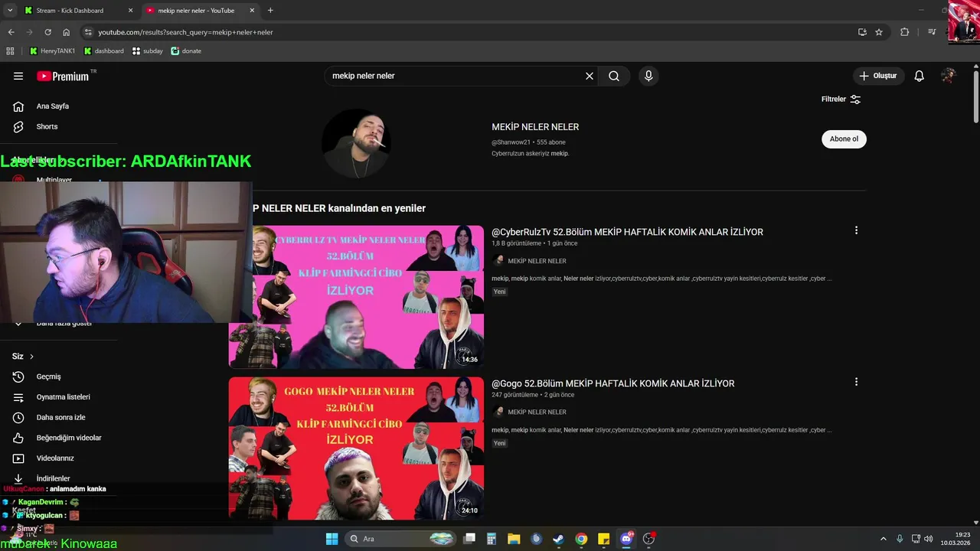Open Sticky Notes from taskbar

603,539
